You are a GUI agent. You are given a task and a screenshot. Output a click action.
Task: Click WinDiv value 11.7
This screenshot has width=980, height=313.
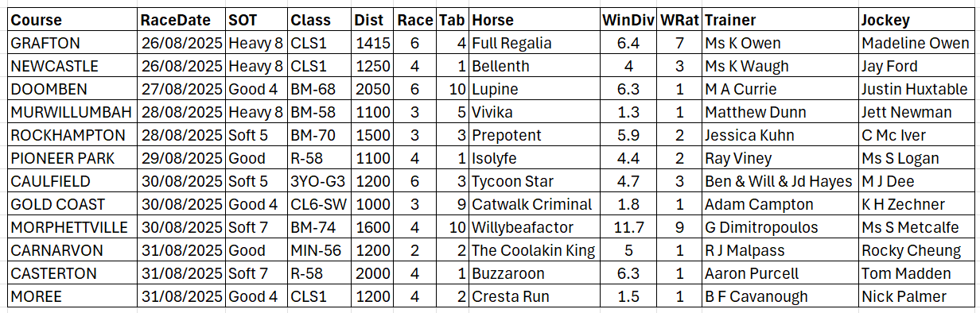[628, 227]
